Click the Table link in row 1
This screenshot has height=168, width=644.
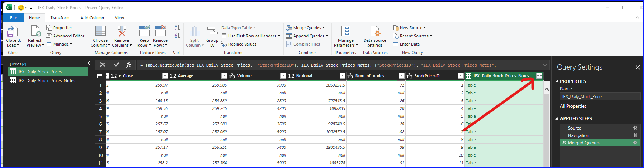tap(471, 85)
